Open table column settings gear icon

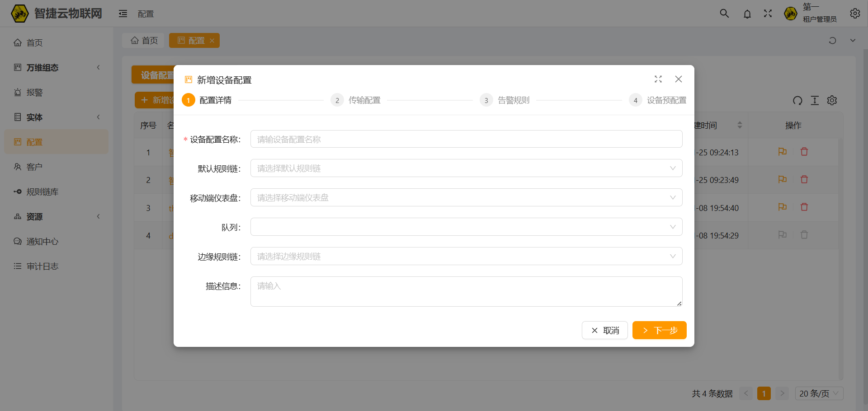pos(832,100)
